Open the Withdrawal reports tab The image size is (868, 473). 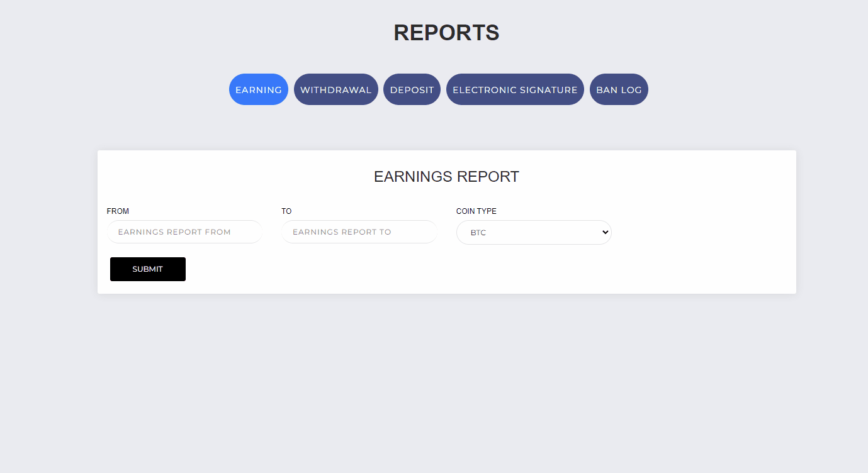[x=335, y=90]
